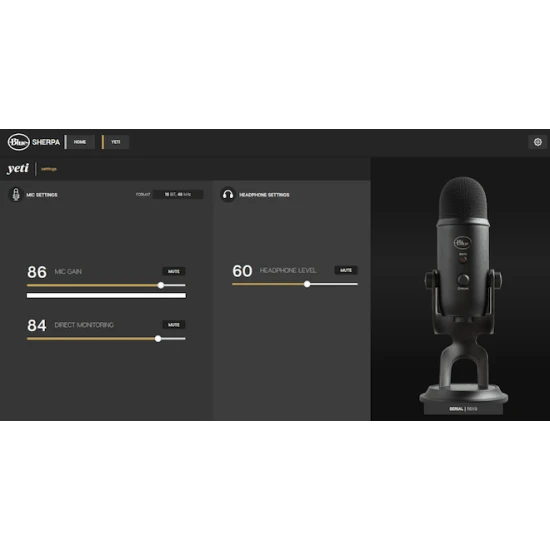Click the Mic Gain slider handle
The width and height of the screenshot is (550, 550).
coord(161,285)
